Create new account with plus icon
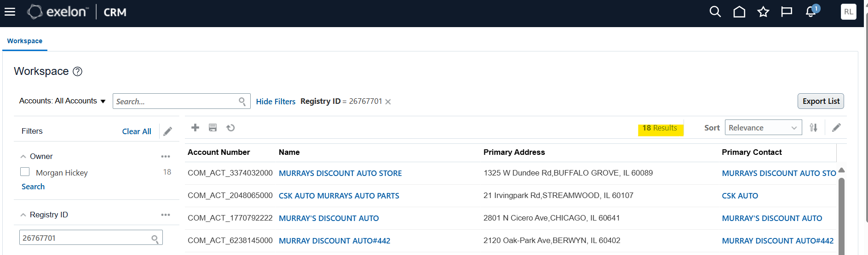Image resolution: width=868 pixels, height=255 pixels. tap(195, 127)
